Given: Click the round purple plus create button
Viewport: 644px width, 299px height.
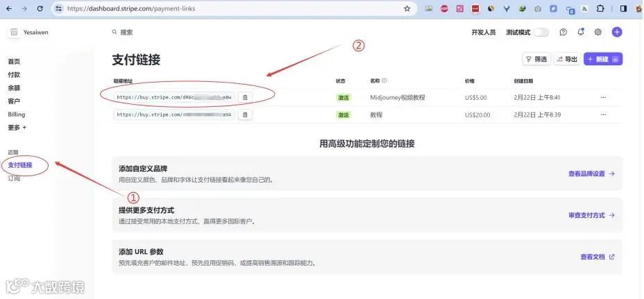Looking at the screenshot, I should click(x=617, y=32).
